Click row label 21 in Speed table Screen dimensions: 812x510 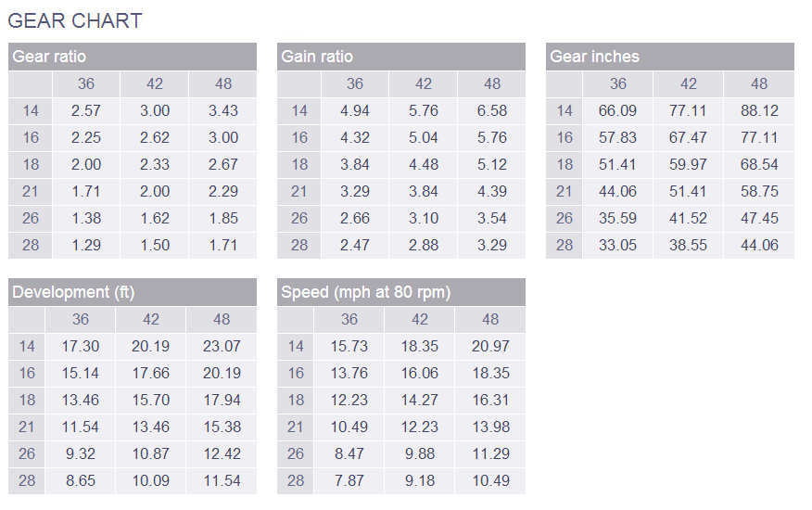coord(295,427)
